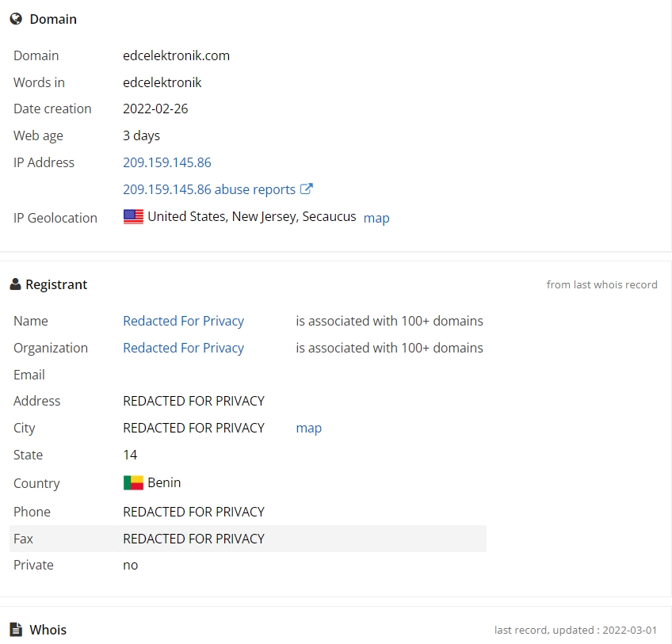Click the document icon beside Whois heading

[16, 630]
